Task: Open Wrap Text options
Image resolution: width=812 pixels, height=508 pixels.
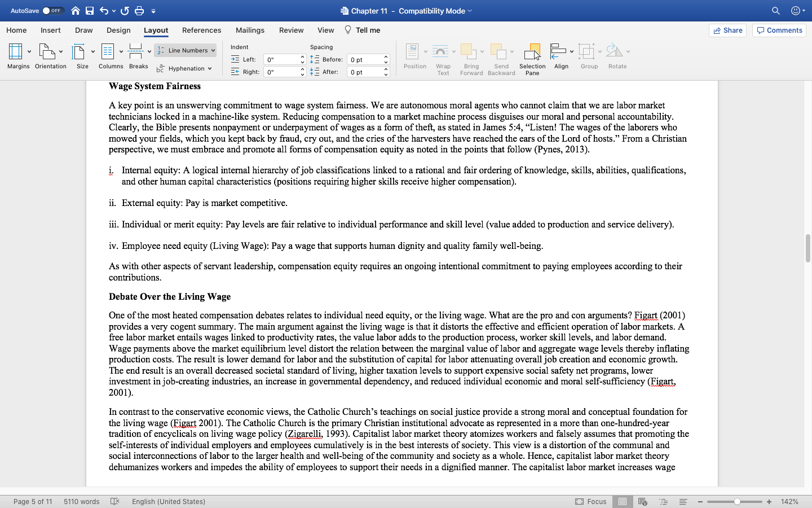Action: [x=443, y=59]
